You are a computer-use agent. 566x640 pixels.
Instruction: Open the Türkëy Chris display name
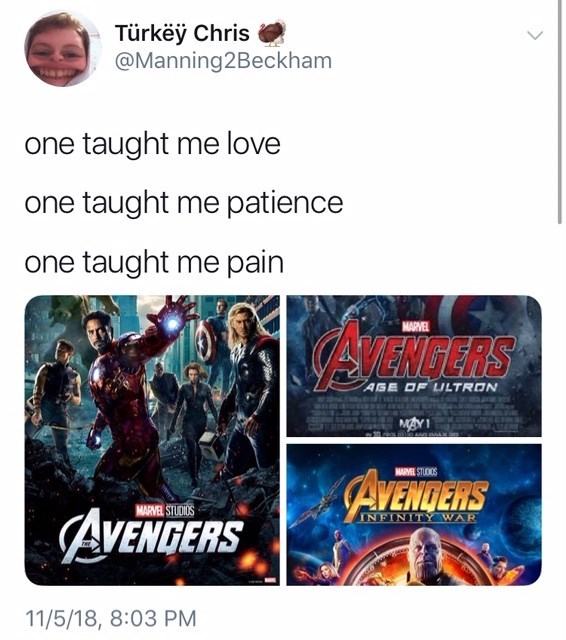coord(182,33)
